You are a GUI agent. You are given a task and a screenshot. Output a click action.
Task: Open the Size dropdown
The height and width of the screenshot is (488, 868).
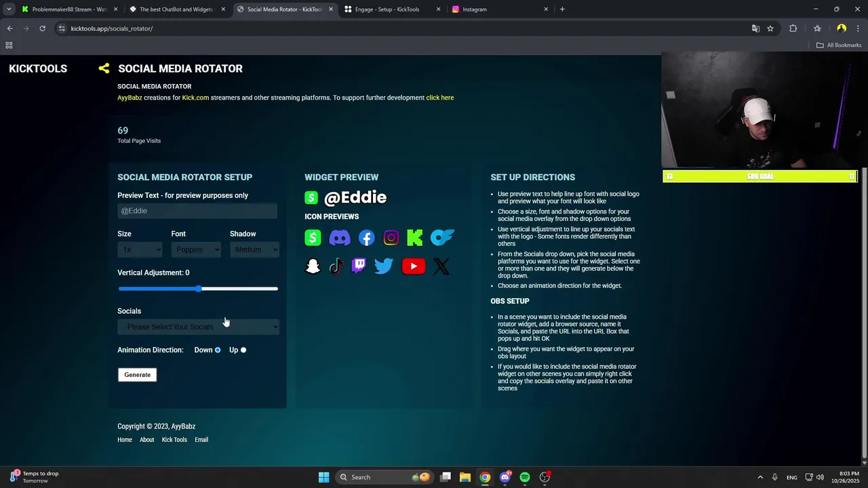(x=140, y=249)
